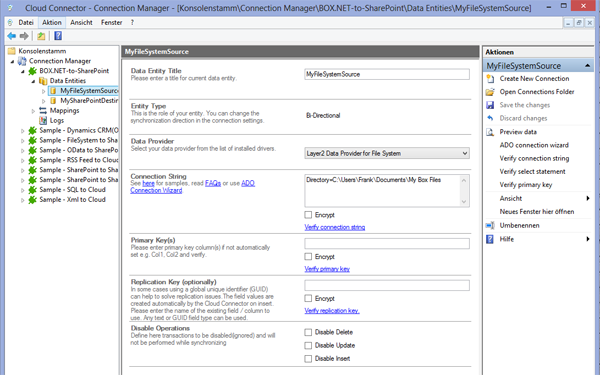Click the Hilfe help icon

pyautogui.click(x=490, y=239)
